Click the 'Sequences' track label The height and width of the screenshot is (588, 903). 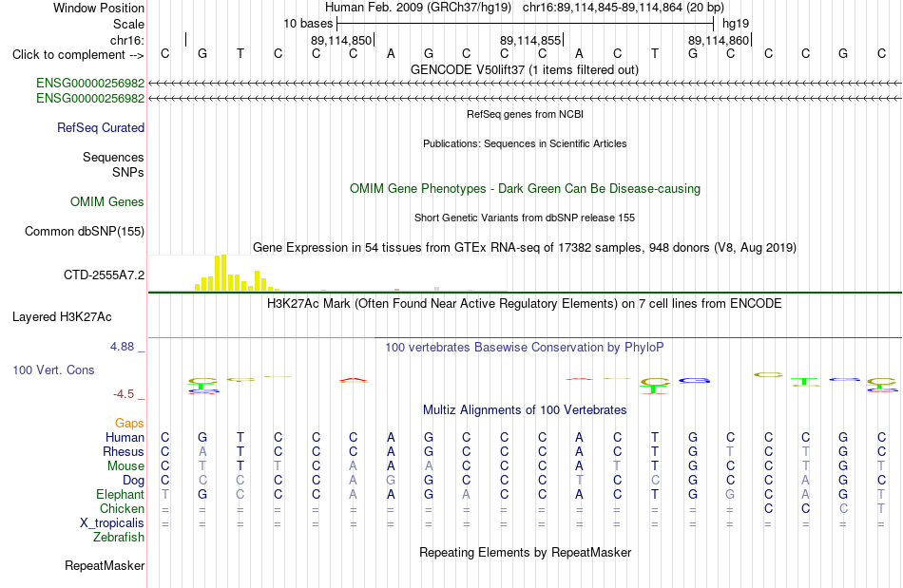click(113, 157)
